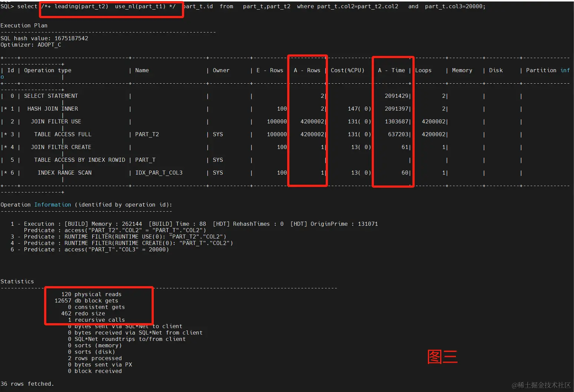Click 'SQL*Net roundtrips to/from client' line
574x392 pixels.
(x=127, y=339)
